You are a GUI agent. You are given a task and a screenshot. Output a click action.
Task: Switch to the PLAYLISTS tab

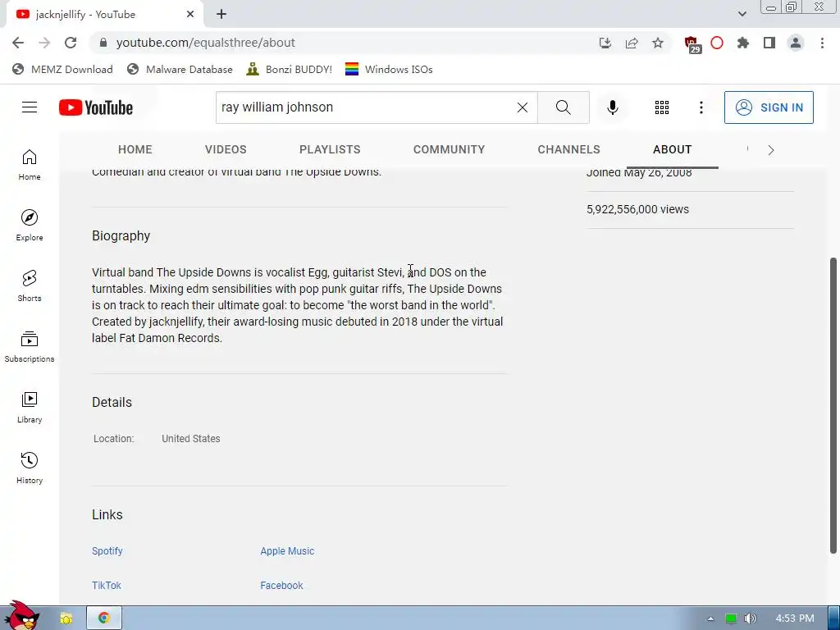click(330, 149)
